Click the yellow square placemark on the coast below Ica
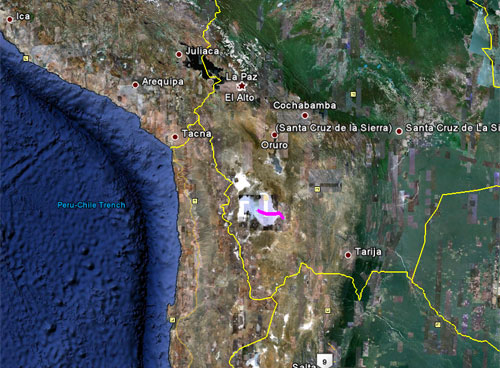Screen dimensions: 500x368 [x=26, y=59]
